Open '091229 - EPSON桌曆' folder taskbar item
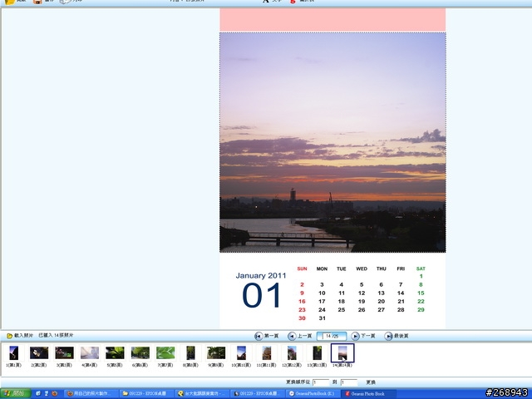Image resolution: width=532 pixels, height=399 pixels. tap(146, 393)
